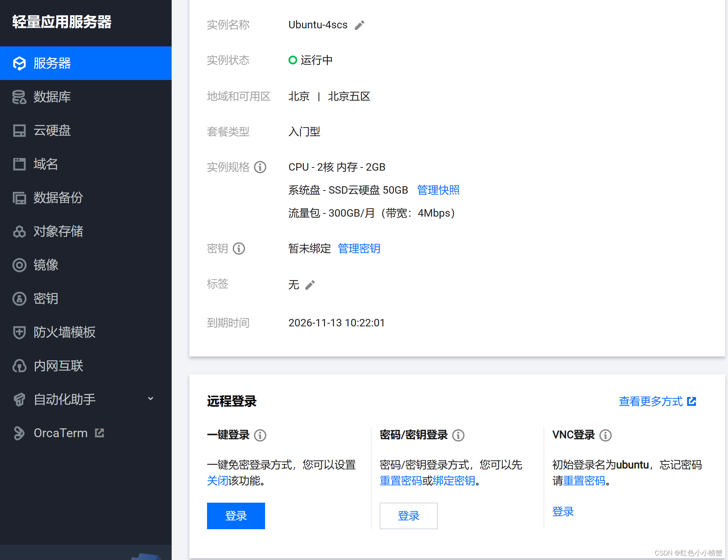Image resolution: width=728 pixels, height=560 pixels.
Task: Click the instance name Ubuntu-4scs text
Action: (x=318, y=25)
